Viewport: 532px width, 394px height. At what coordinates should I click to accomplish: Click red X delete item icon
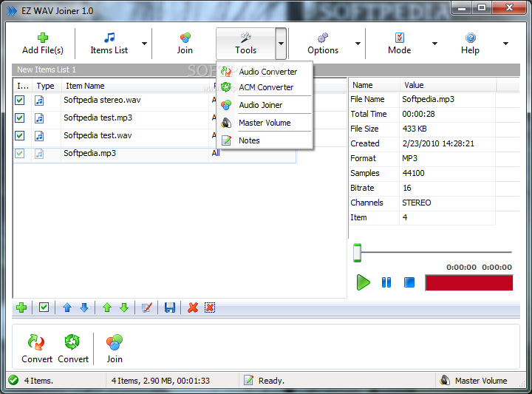tap(193, 308)
